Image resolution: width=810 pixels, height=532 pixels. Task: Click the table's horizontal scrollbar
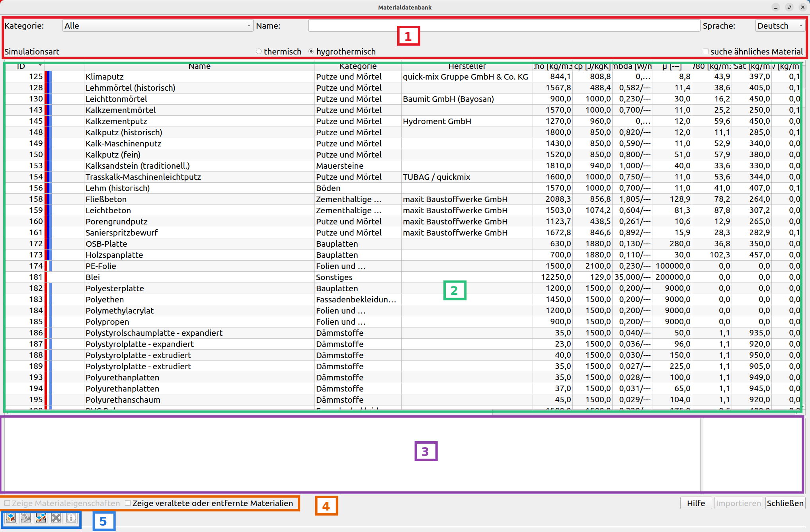402,412
